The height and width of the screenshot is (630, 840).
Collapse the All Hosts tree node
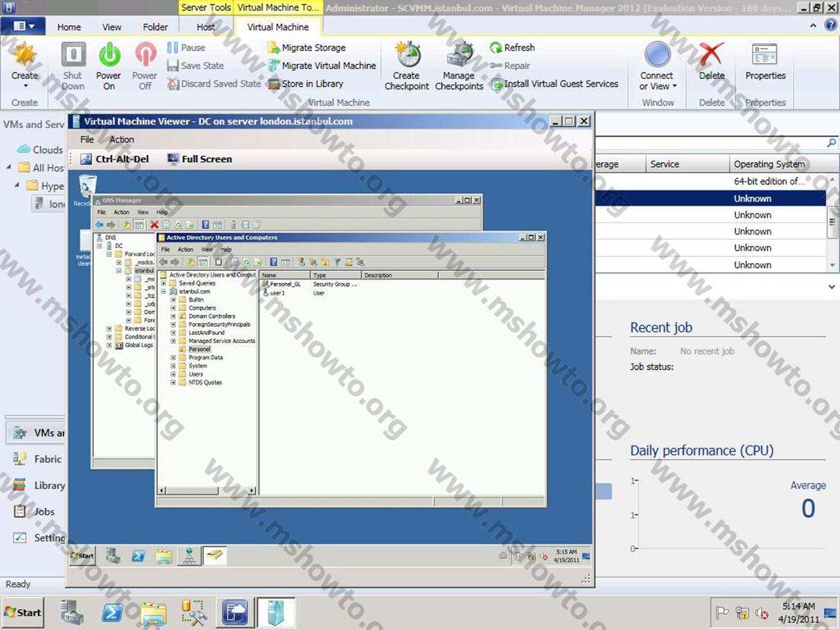tap(9, 167)
